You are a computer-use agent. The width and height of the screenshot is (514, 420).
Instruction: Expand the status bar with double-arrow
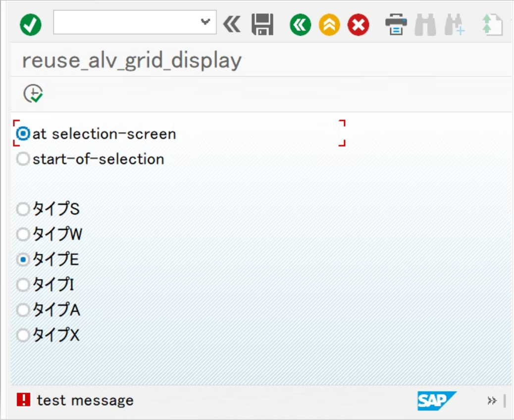(492, 401)
